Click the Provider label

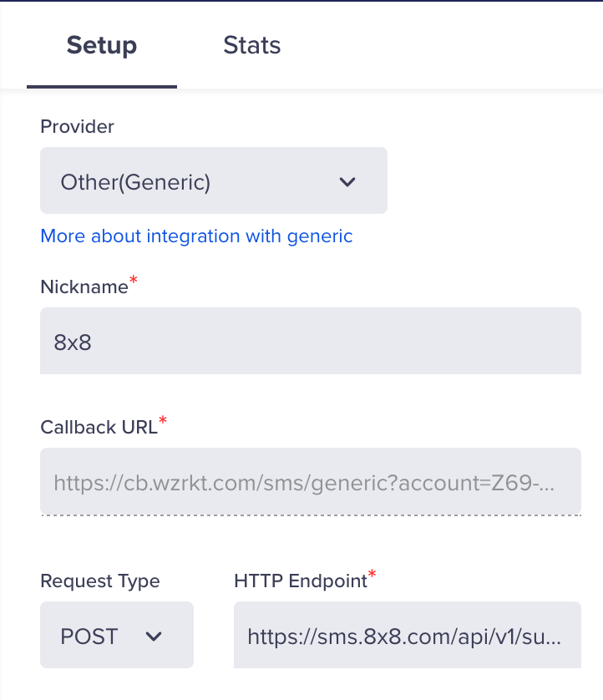(x=77, y=126)
